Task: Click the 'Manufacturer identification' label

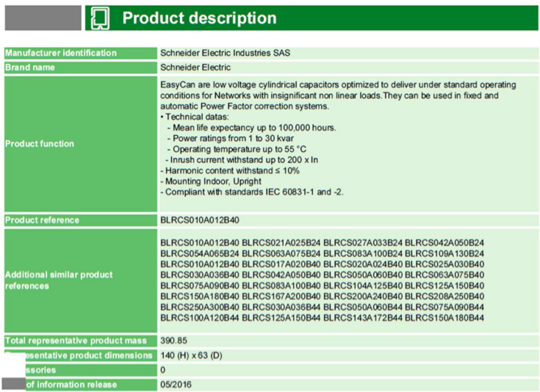Action: coord(60,53)
